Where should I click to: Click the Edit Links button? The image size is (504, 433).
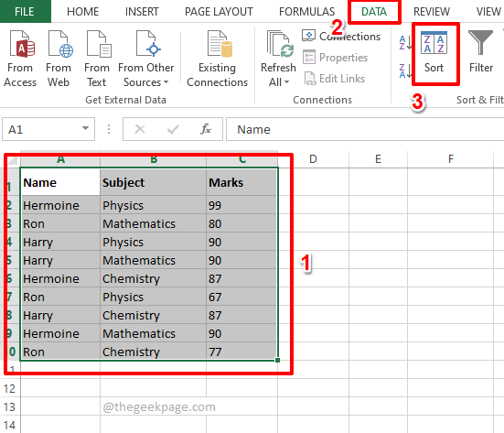point(335,79)
